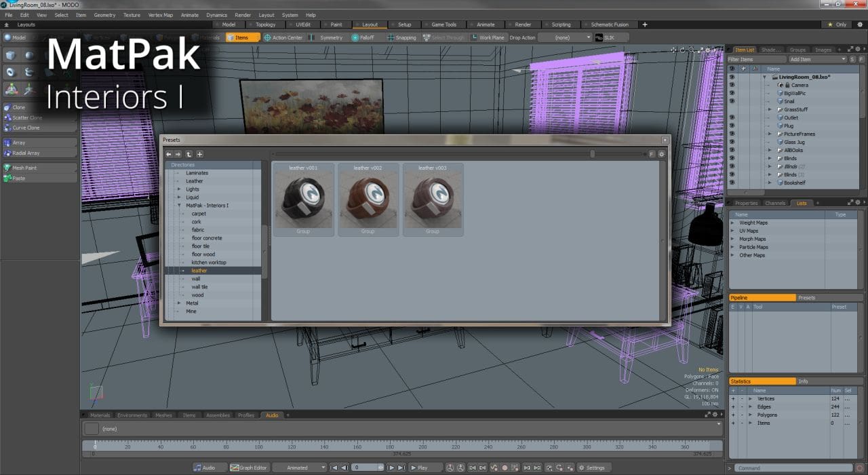The image size is (868, 475).
Task: Toggle visibility of PictureFrames group
Action: pos(732,134)
